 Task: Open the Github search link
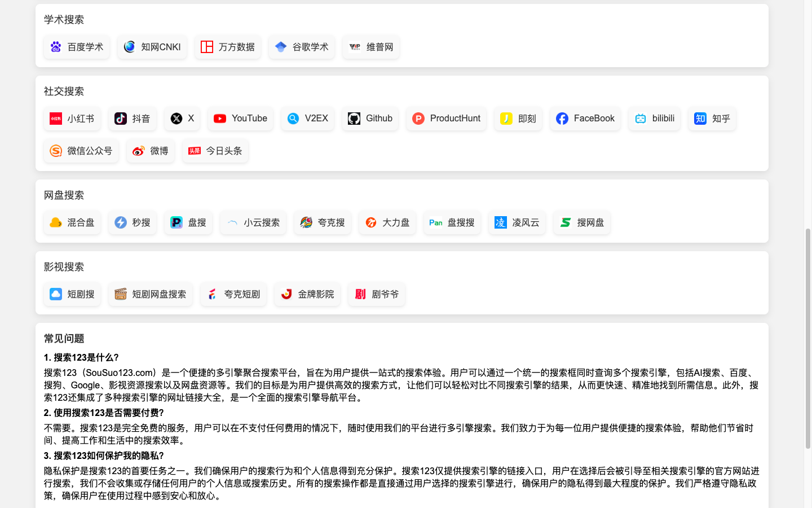coord(370,119)
